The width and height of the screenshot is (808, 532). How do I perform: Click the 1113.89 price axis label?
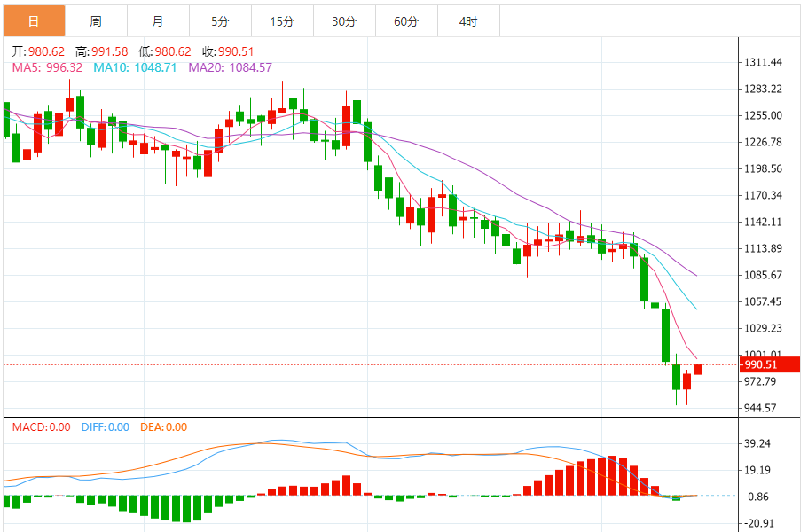point(763,249)
